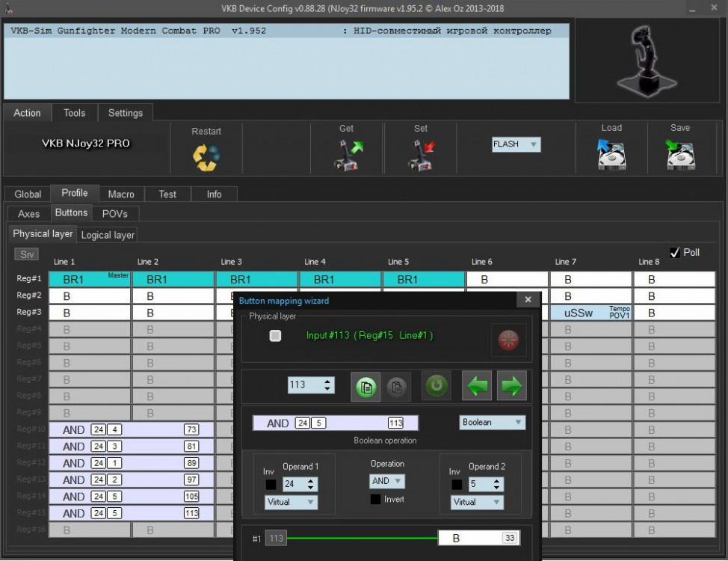Click the Load from disk icon
Image resolution: width=728 pixels, height=561 pixels.
[611, 155]
